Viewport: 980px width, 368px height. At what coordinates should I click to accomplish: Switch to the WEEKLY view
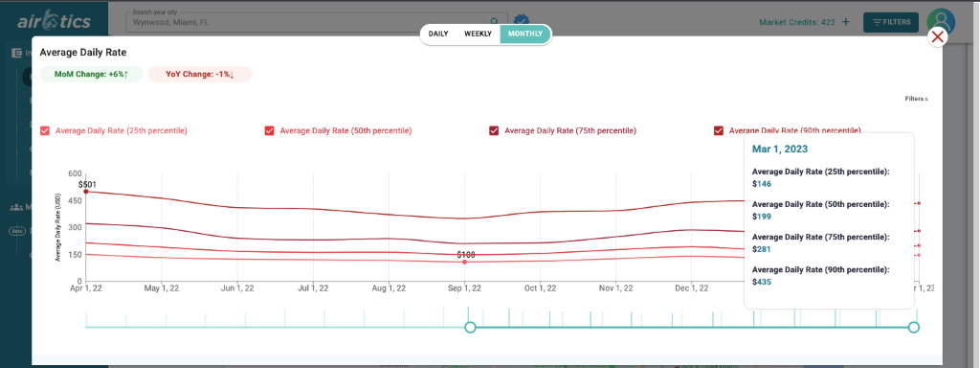[x=478, y=34]
